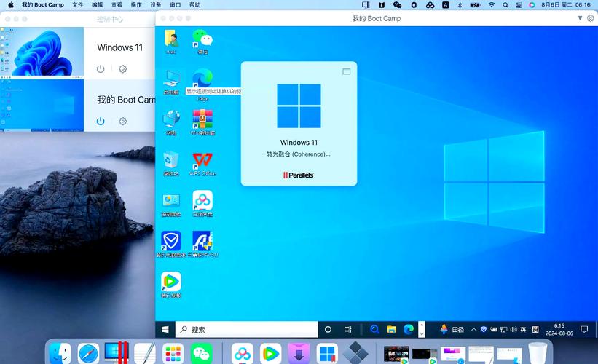Open the 查看 menu
Screen dimensions: 598x364
(x=117, y=5)
